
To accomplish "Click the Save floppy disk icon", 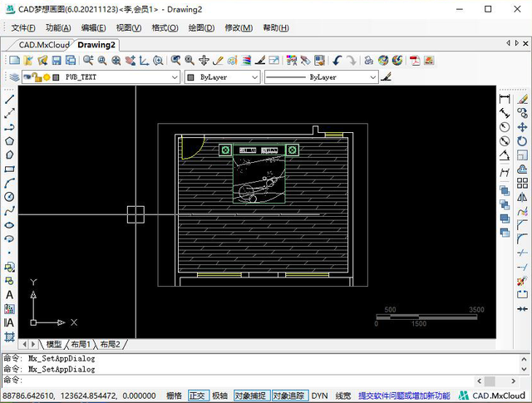I will 57,61.
